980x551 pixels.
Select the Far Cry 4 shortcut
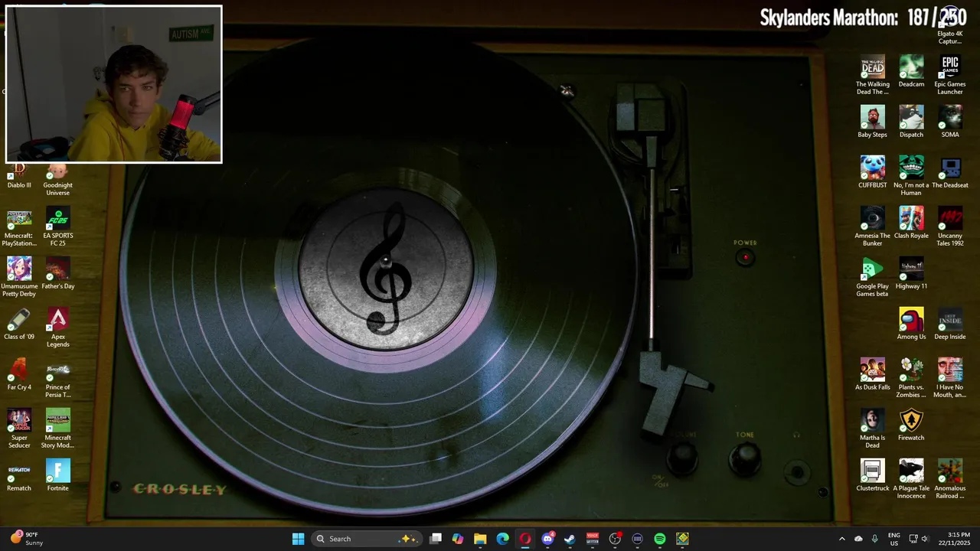(19, 374)
